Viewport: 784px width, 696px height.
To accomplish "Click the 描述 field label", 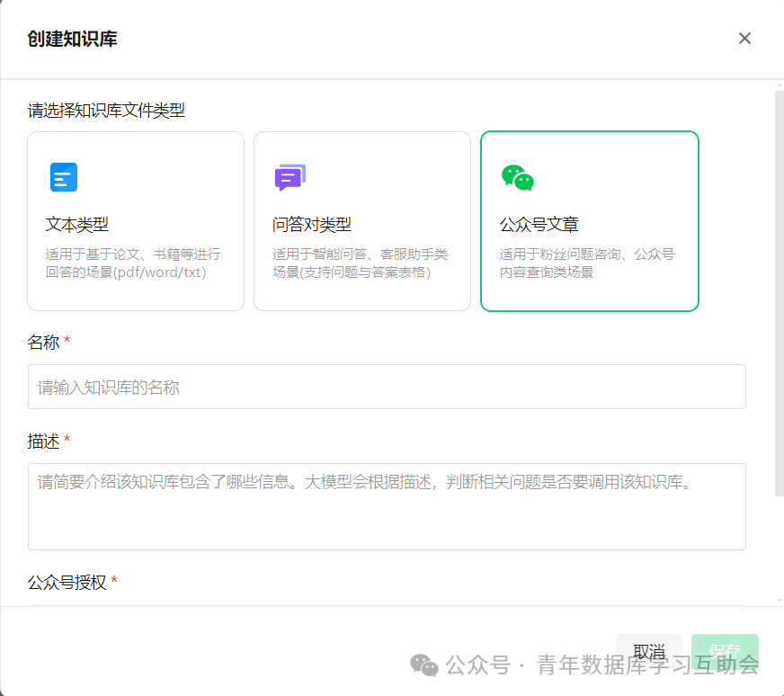I will (43, 442).
